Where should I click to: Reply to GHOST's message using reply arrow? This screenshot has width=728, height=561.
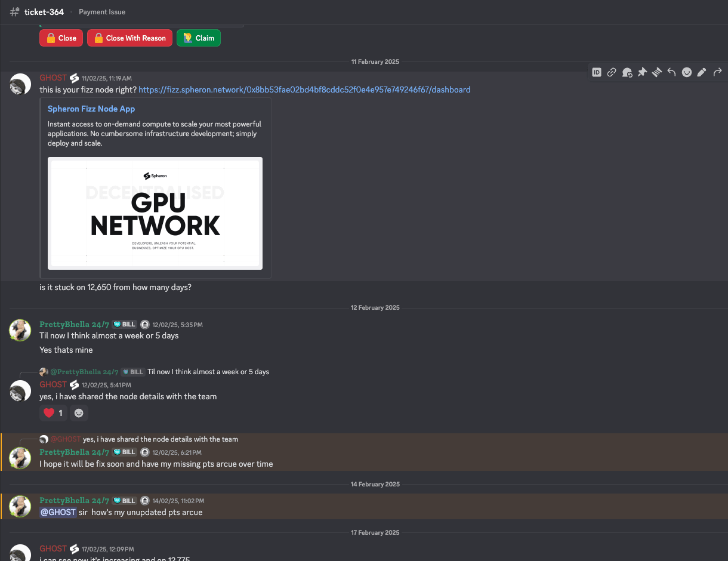672,72
